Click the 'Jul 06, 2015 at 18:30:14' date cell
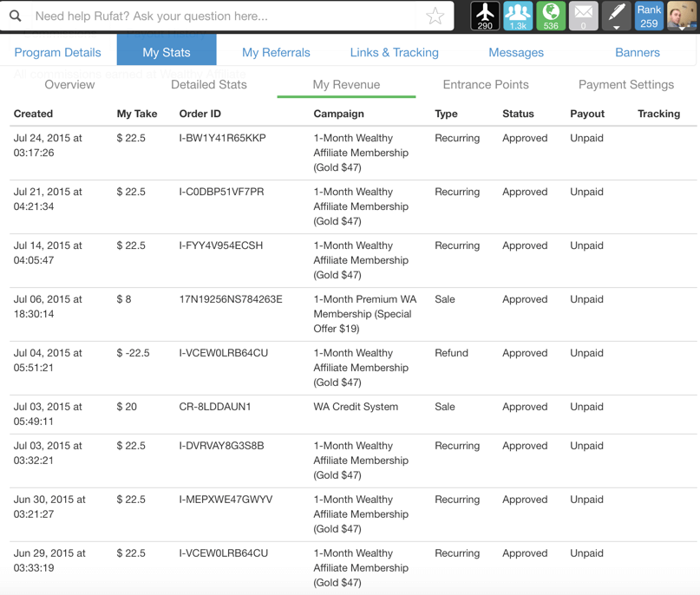 48,306
